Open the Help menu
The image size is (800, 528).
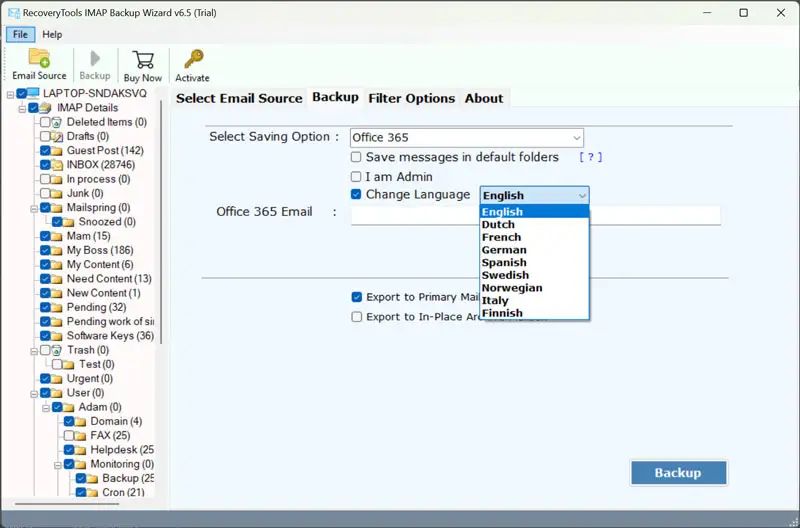pos(51,34)
